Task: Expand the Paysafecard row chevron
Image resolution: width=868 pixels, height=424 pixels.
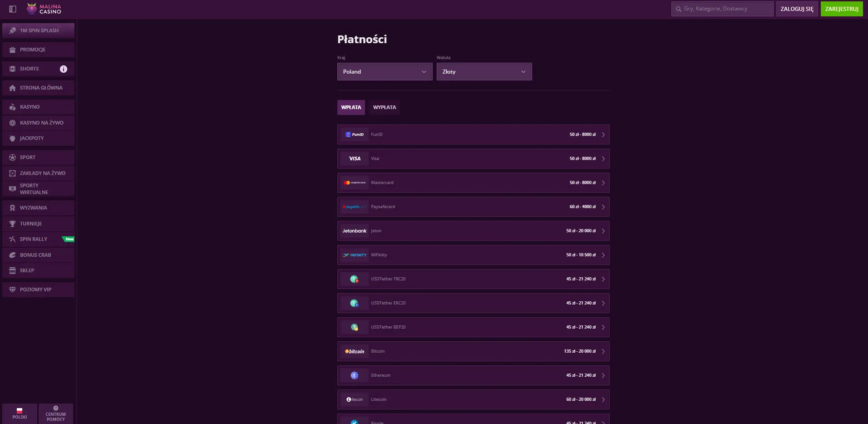Action: pyautogui.click(x=603, y=207)
